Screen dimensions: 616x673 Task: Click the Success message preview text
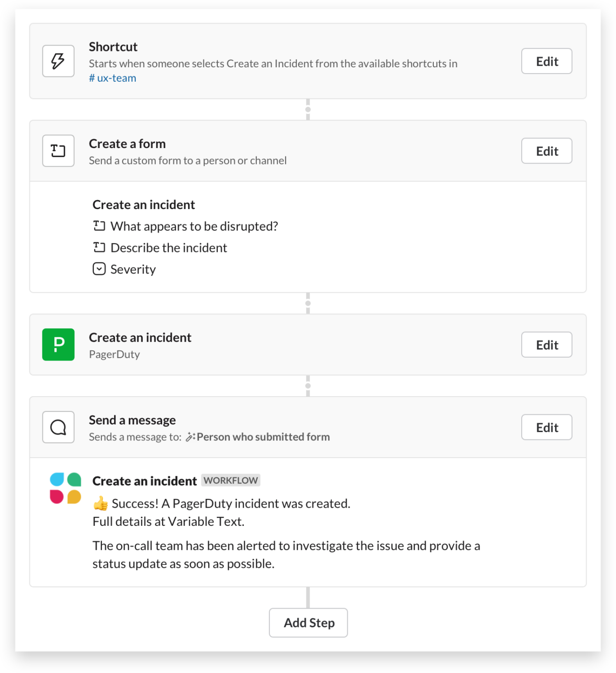231,504
